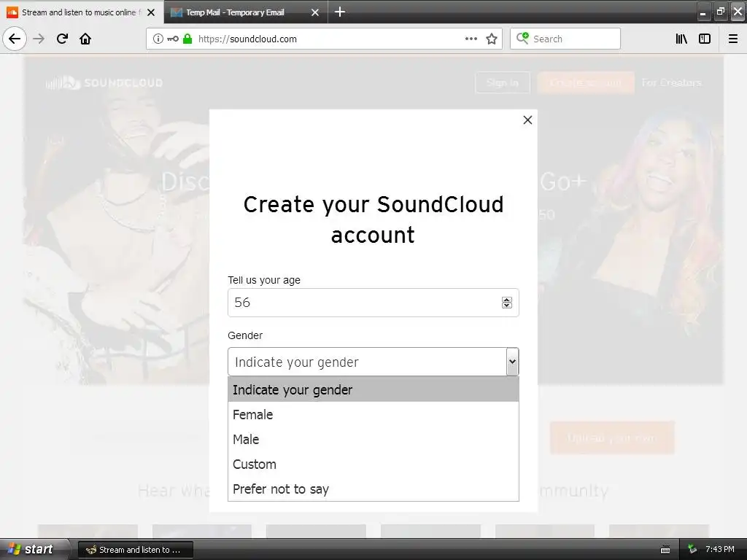Click the green padlock security icon

(x=187, y=39)
